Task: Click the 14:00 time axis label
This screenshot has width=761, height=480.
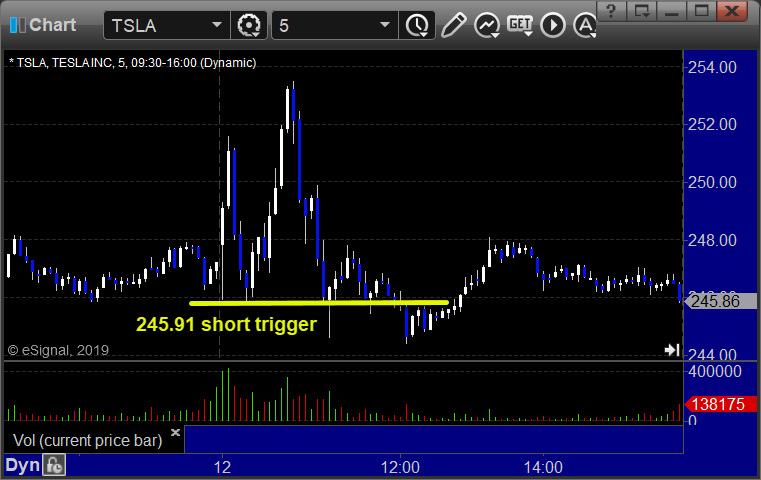Action: click(543, 467)
